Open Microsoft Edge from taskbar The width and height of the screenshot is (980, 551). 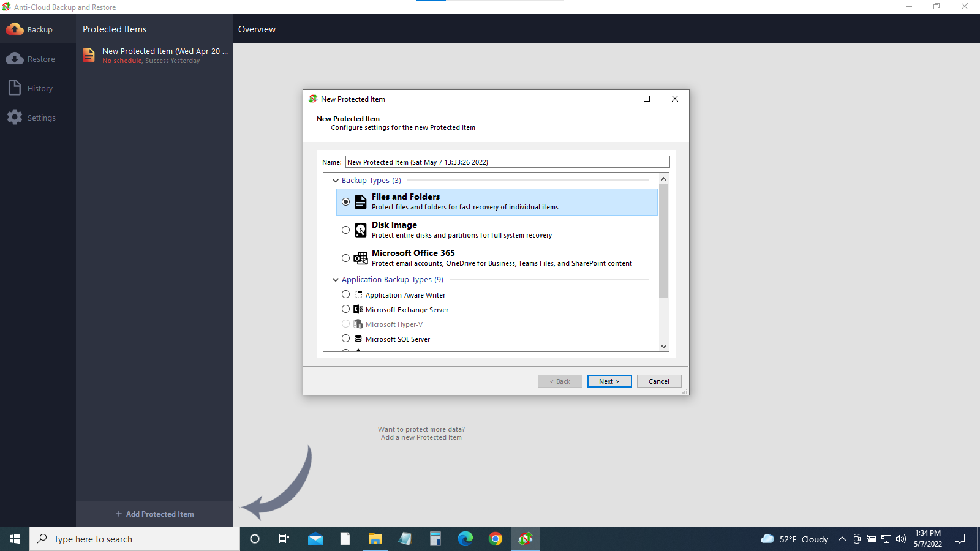pyautogui.click(x=466, y=539)
